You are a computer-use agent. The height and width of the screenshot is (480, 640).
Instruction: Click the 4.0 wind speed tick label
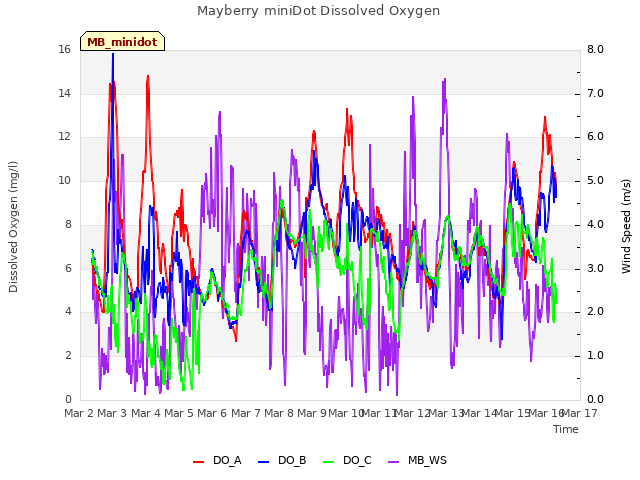pos(595,224)
